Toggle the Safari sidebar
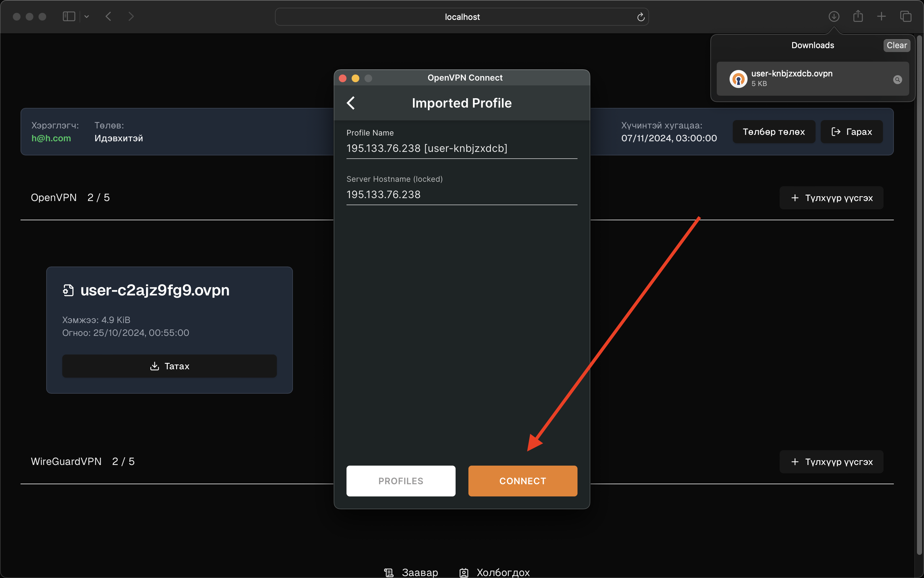The width and height of the screenshot is (924, 578). click(x=69, y=16)
